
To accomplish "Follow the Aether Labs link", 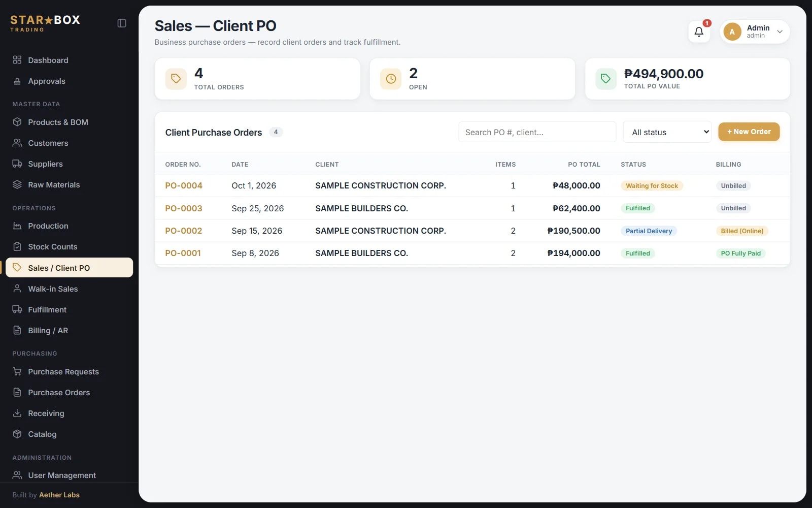I will coord(59,495).
